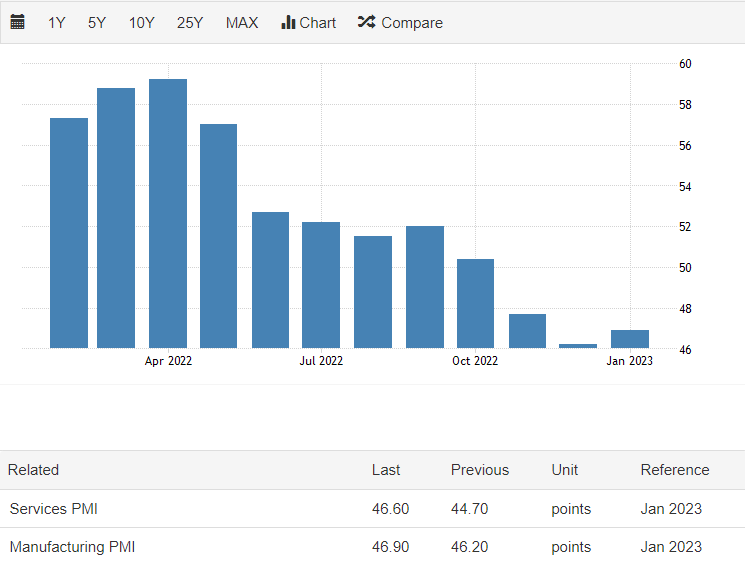This screenshot has width=745, height=562.
Task: Switch the chart to 25Y range
Action: [x=190, y=23]
